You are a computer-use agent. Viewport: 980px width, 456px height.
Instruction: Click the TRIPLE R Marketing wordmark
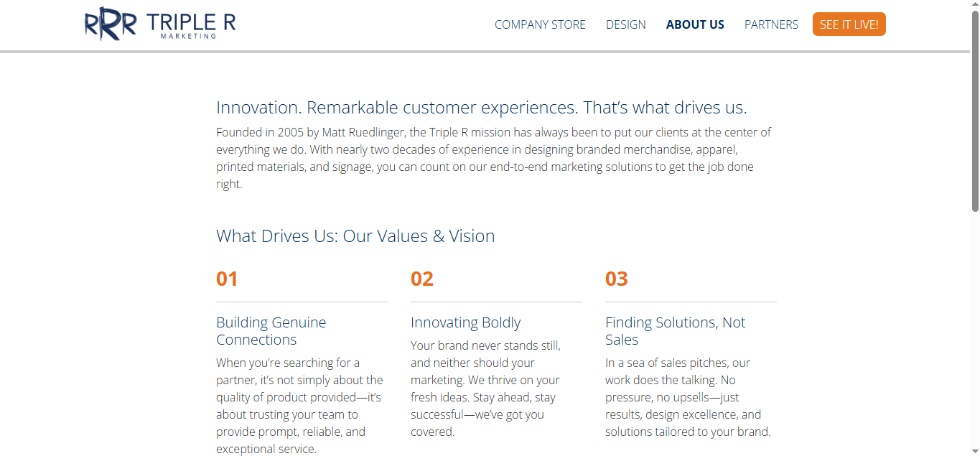[190, 25]
